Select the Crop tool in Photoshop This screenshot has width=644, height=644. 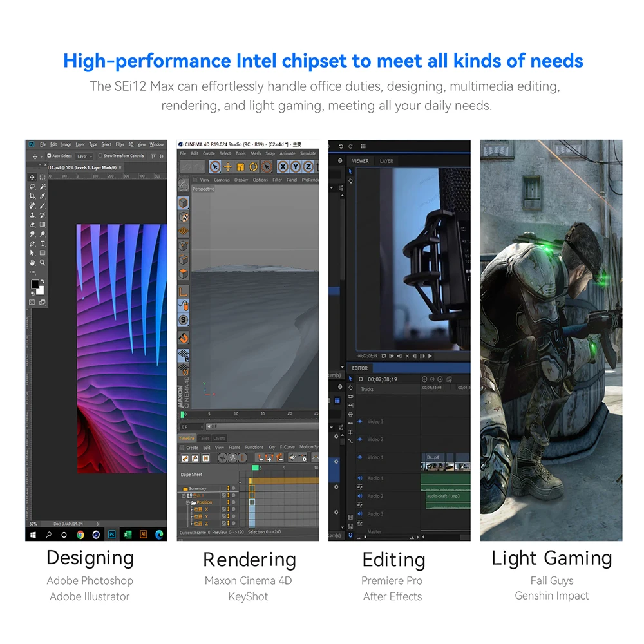[x=32, y=196]
